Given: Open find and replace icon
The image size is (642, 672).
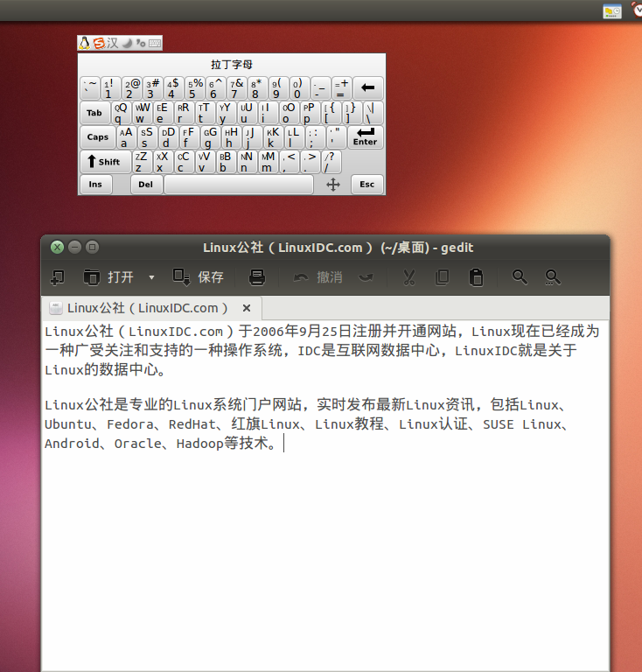Looking at the screenshot, I should (553, 277).
